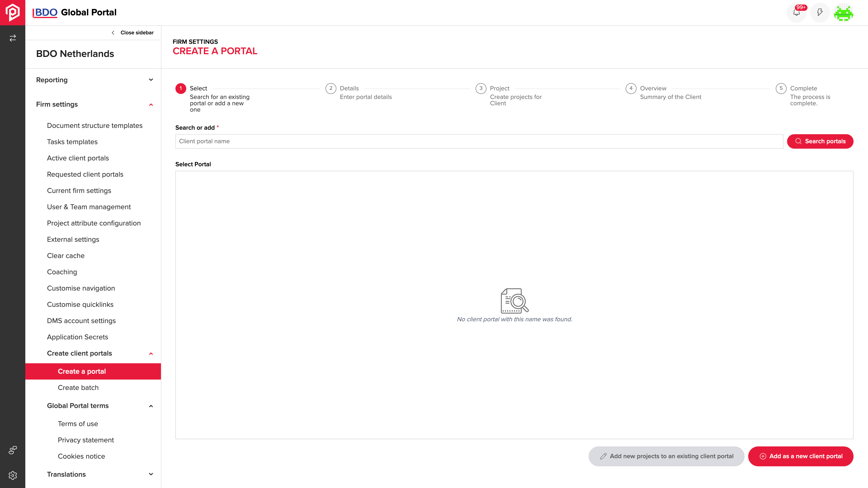Screen dimensions: 868x488
Task: Collapse the Firm settings section
Action: (94, 104)
